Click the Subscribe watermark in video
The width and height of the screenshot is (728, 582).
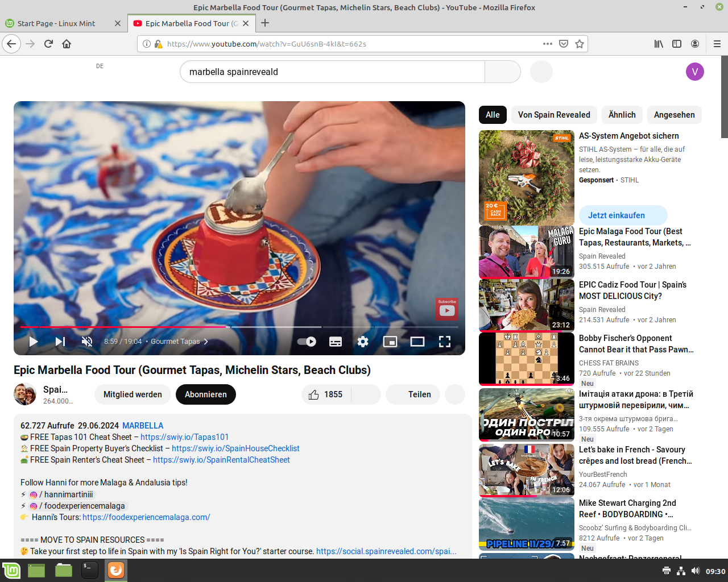click(447, 308)
